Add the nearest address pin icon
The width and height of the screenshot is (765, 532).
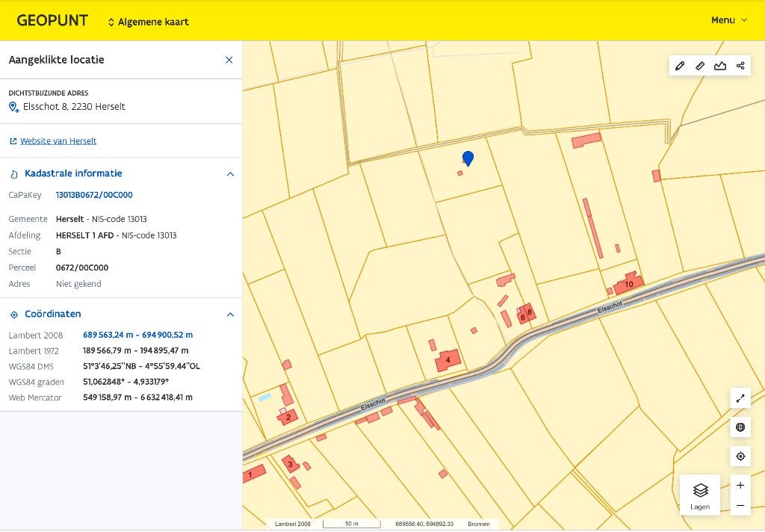coord(13,107)
